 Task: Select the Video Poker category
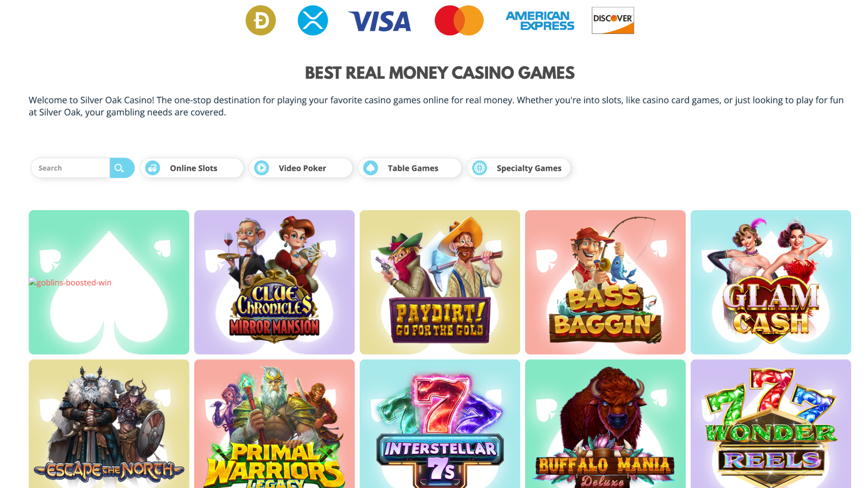pos(300,168)
